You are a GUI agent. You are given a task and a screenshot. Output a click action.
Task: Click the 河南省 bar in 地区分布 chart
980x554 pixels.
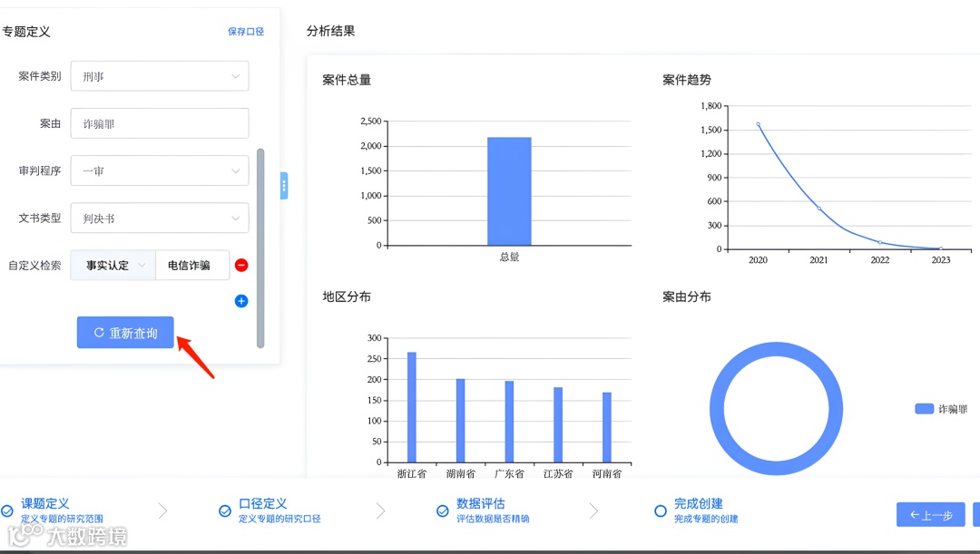click(x=607, y=427)
